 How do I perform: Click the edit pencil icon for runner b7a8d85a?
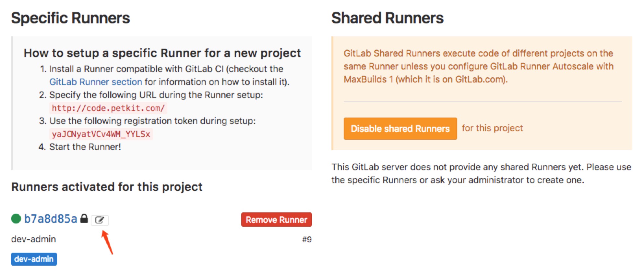point(100,220)
